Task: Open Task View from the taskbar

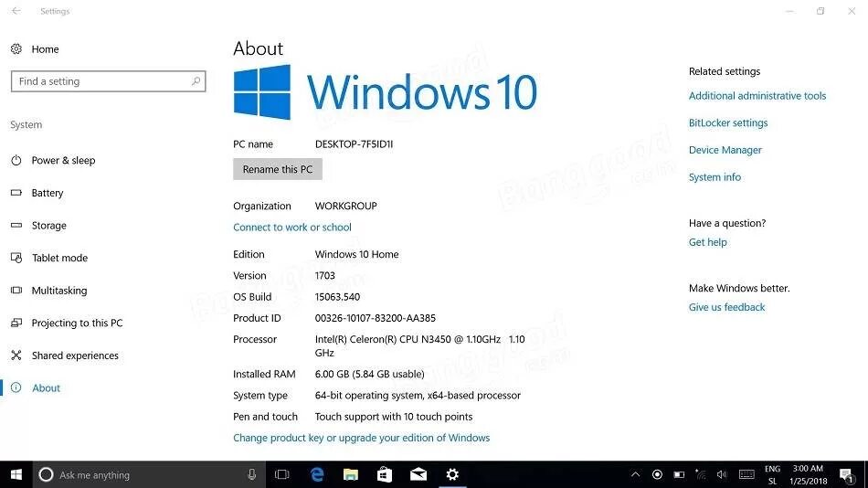Action: tap(281, 474)
